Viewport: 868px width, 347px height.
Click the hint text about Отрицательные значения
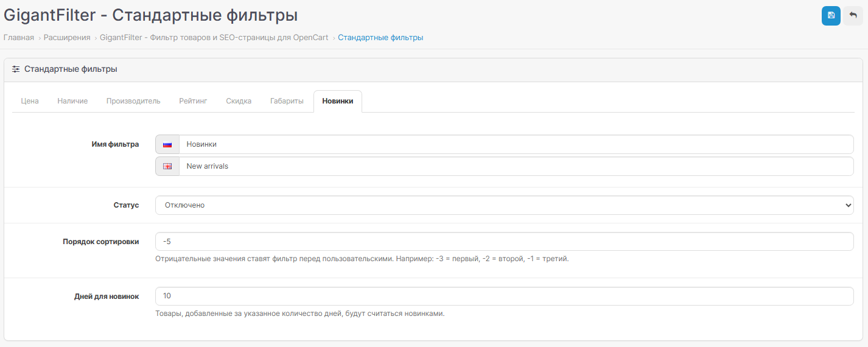tap(362, 259)
